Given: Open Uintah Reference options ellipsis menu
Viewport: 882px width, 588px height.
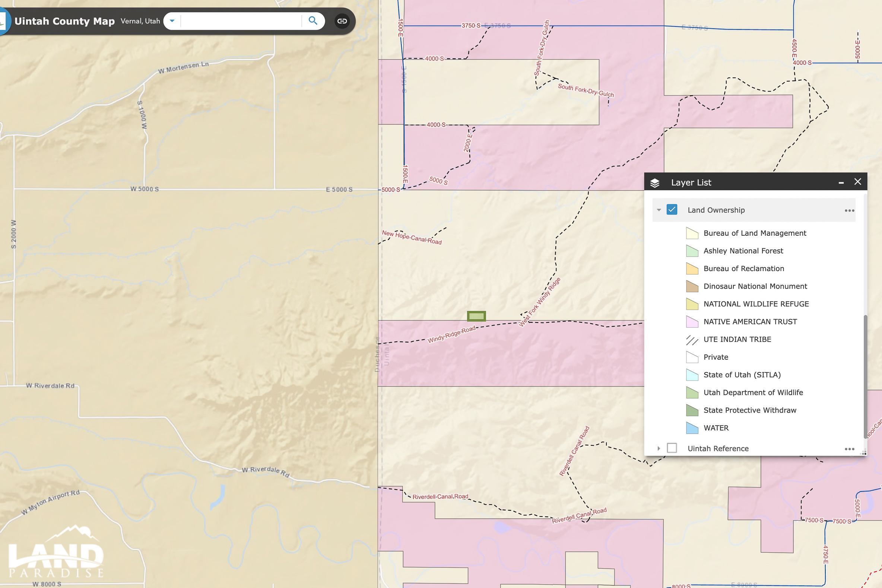Looking at the screenshot, I should tap(849, 449).
